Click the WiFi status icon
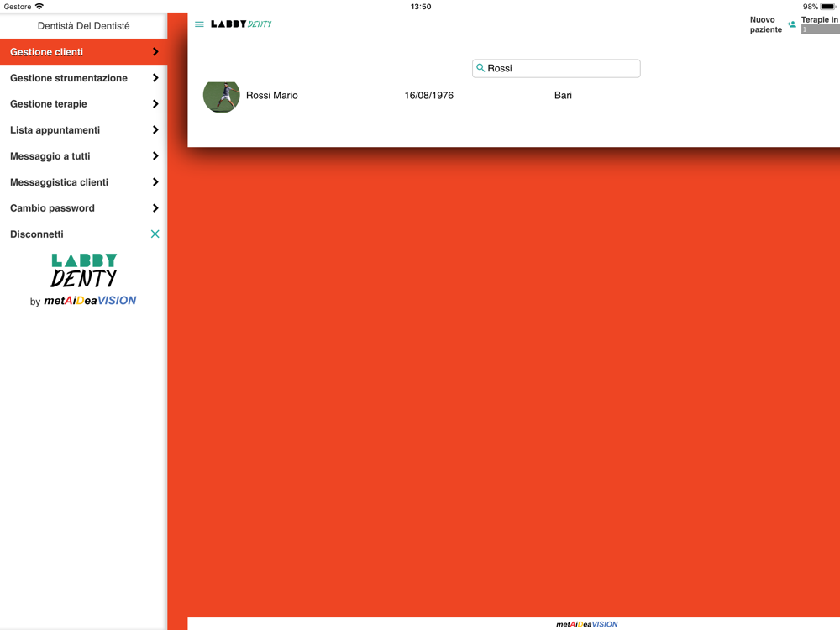 click(39, 7)
